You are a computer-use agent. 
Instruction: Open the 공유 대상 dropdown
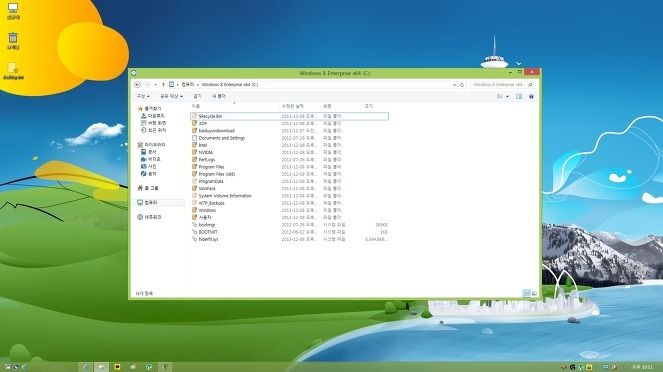point(171,96)
